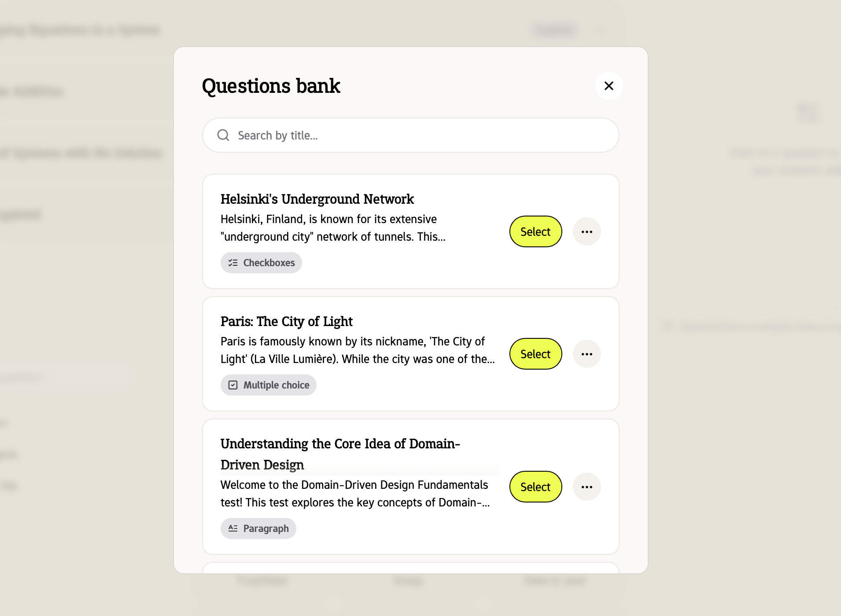
Task: Open Helsinki's Underground Network title
Action: 317,199
